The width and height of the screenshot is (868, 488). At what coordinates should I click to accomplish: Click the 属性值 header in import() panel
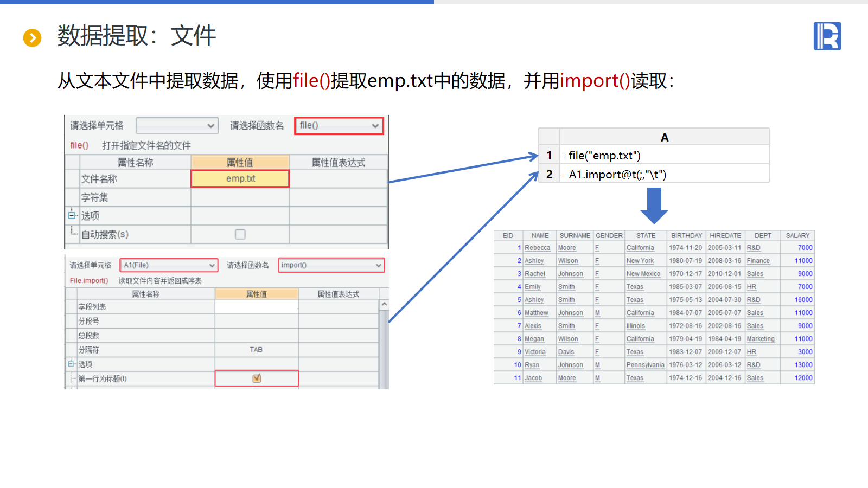(x=257, y=294)
